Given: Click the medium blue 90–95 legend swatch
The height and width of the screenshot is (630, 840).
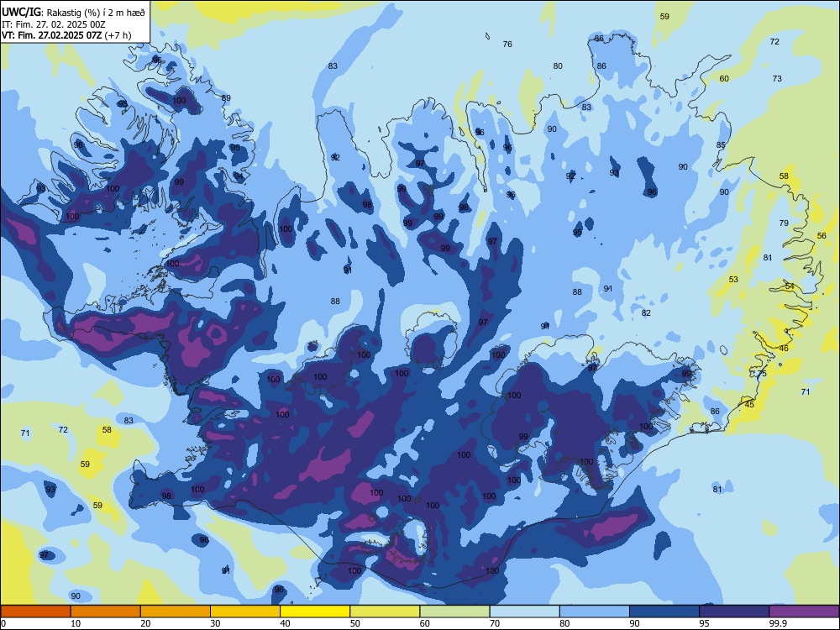Looking at the screenshot, I should pyautogui.click(x=664, y=612).
